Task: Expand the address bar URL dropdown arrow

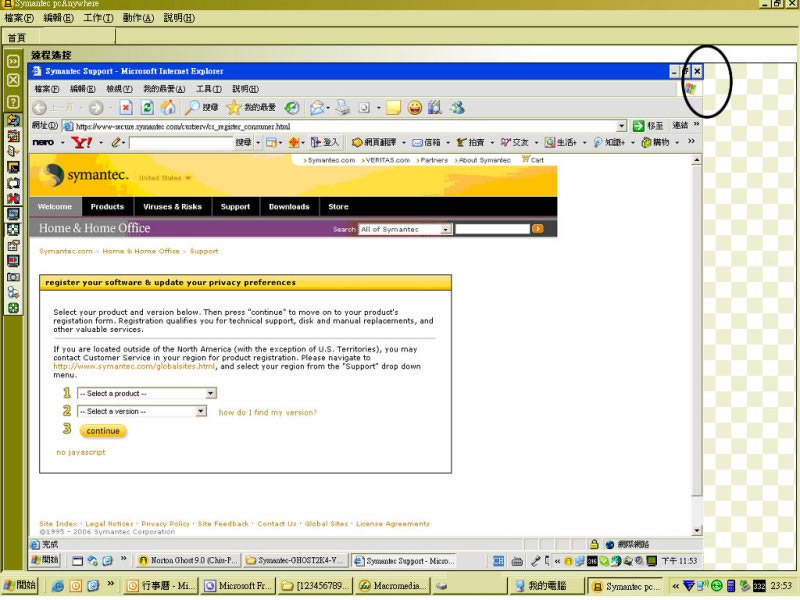Action: [621, 126]
